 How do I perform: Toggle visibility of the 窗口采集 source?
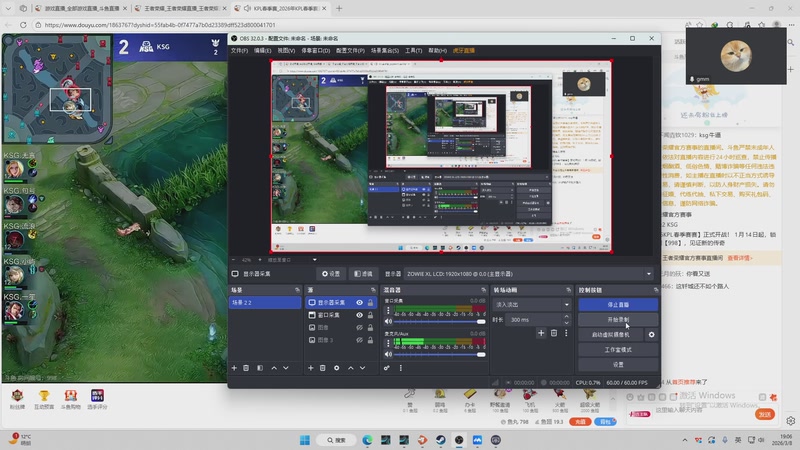(359, 315)
